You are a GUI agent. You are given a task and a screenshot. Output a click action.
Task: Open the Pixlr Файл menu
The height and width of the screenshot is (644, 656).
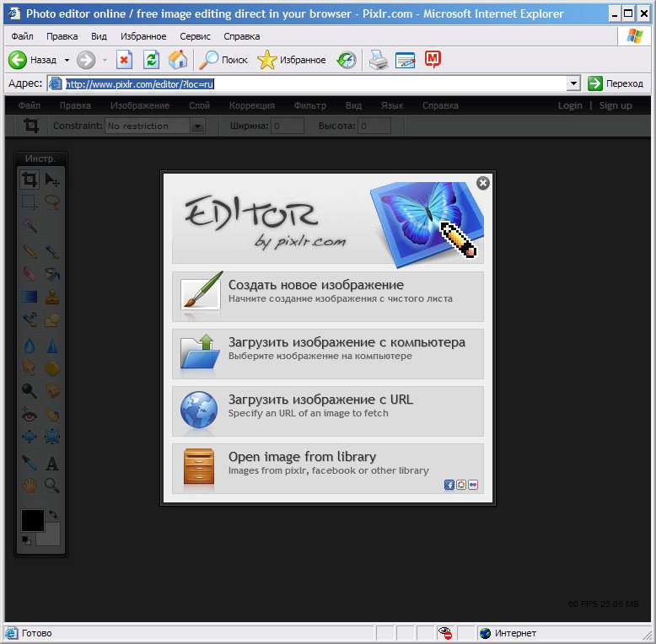tap(30, 105)
